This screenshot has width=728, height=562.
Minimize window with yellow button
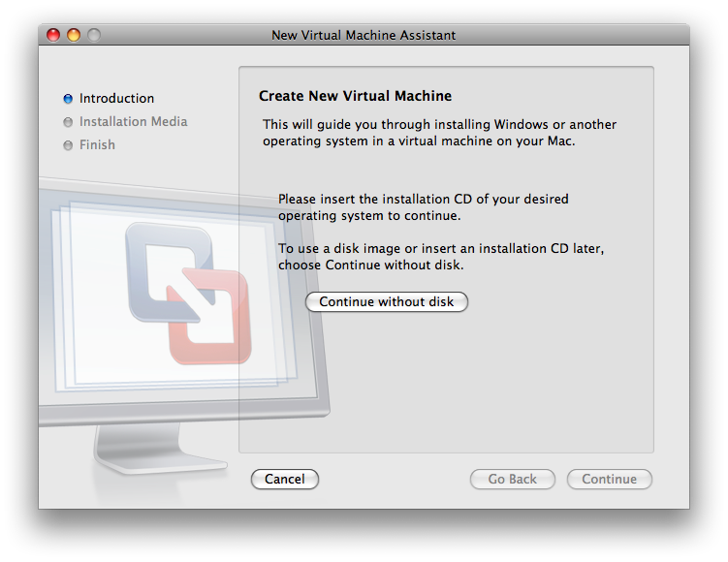point(74,35)
